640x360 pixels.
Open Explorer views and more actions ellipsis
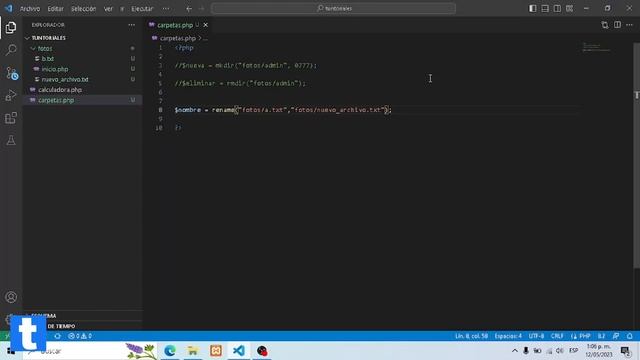[x=131, y=25]
